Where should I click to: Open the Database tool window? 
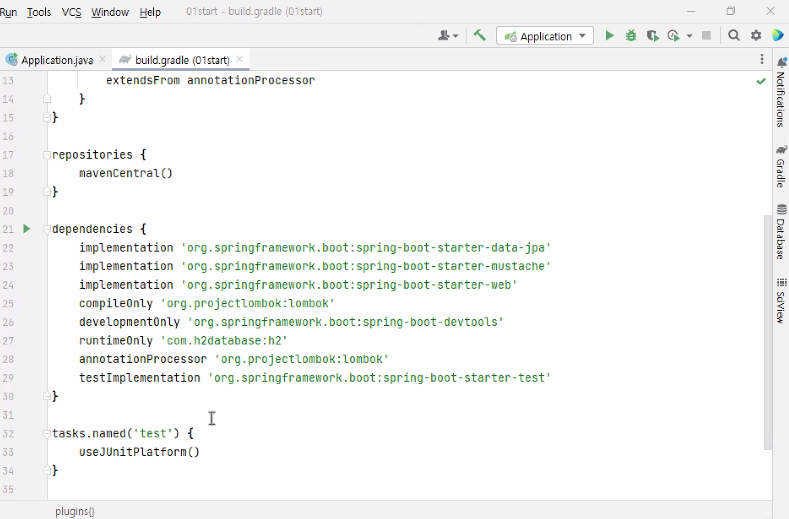click(780, 232)
